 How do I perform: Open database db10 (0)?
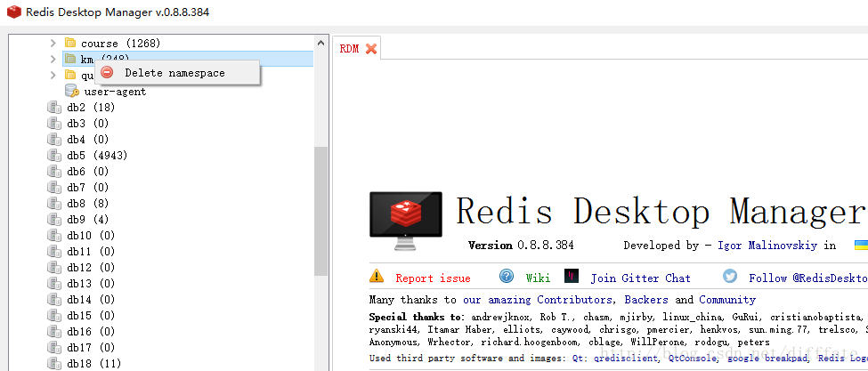[91, 236]
